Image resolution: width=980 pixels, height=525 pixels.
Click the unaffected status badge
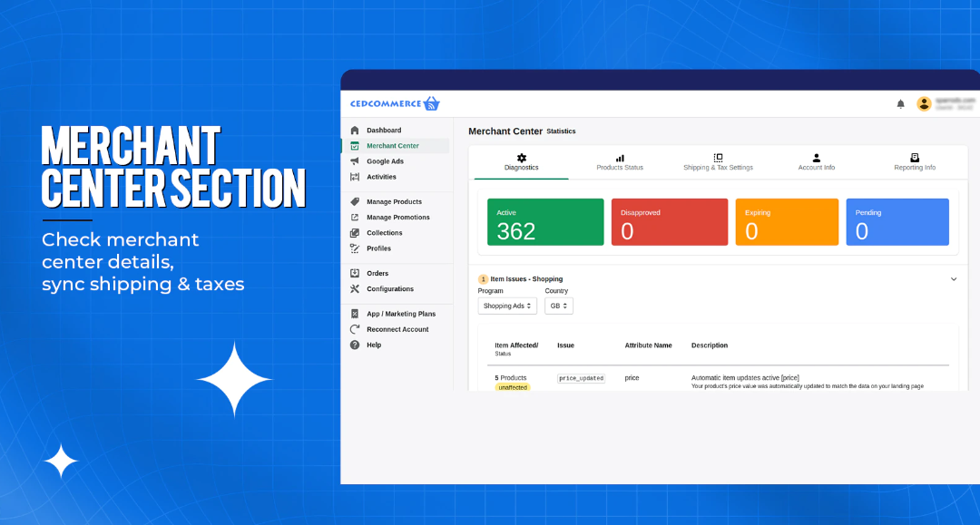point(513,388)
